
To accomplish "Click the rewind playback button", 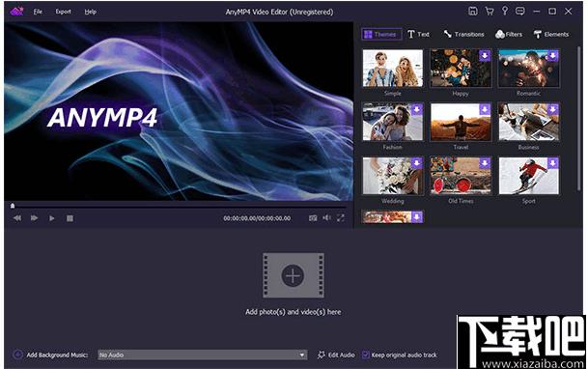I will (17, 218).
